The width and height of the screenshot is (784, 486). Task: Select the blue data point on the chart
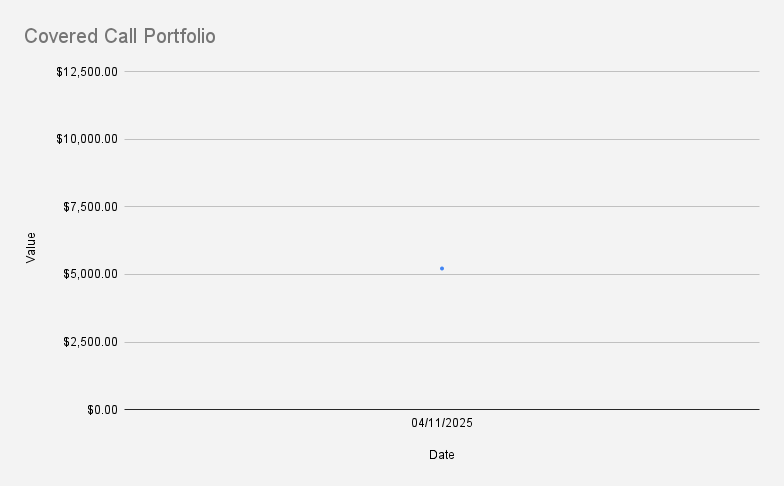click(442, 268)
